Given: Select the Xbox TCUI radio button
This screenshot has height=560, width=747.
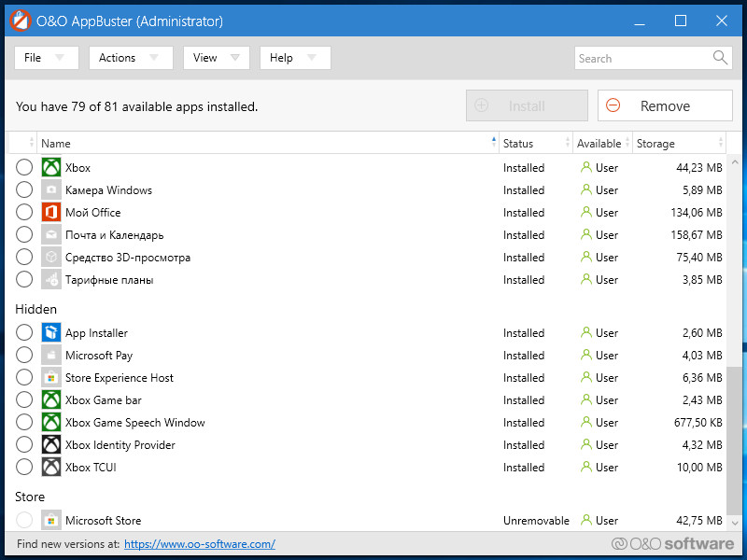Looking at the screenshot, I should (24, 467).
